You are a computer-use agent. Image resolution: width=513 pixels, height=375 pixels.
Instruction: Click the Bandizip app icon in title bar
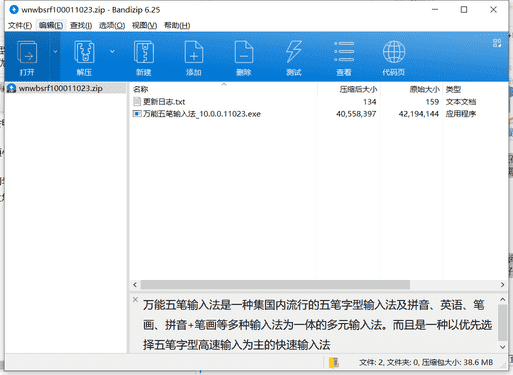[x=14, y=10]
